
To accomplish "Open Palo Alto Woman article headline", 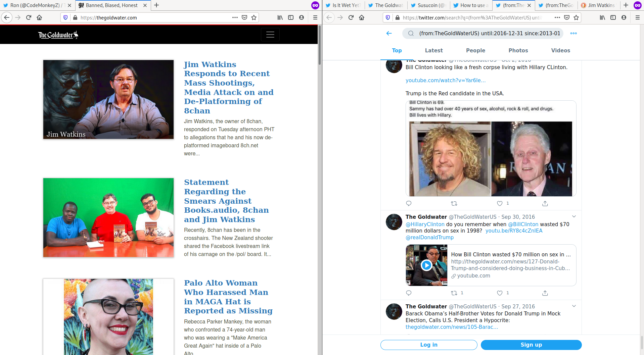I will (x=228, y=297).
